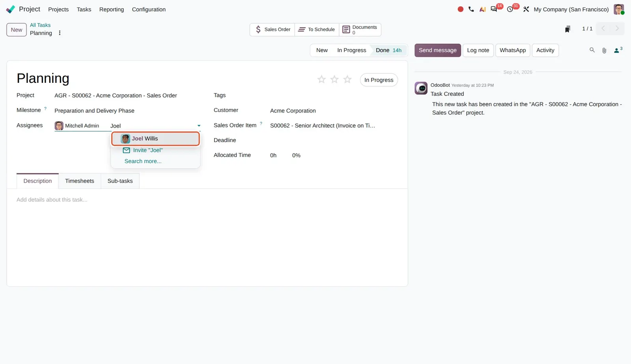Click Send message button

(x=437, y=50)
